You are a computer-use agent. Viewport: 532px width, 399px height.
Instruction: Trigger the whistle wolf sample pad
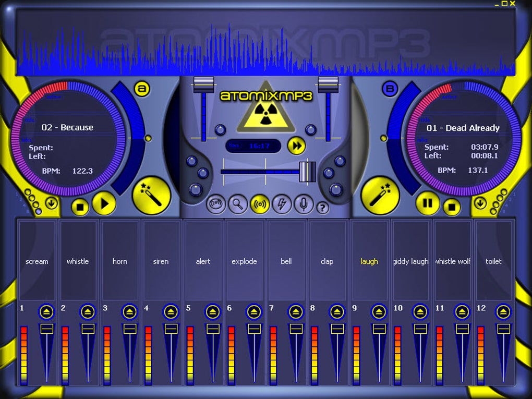point(452,261)
